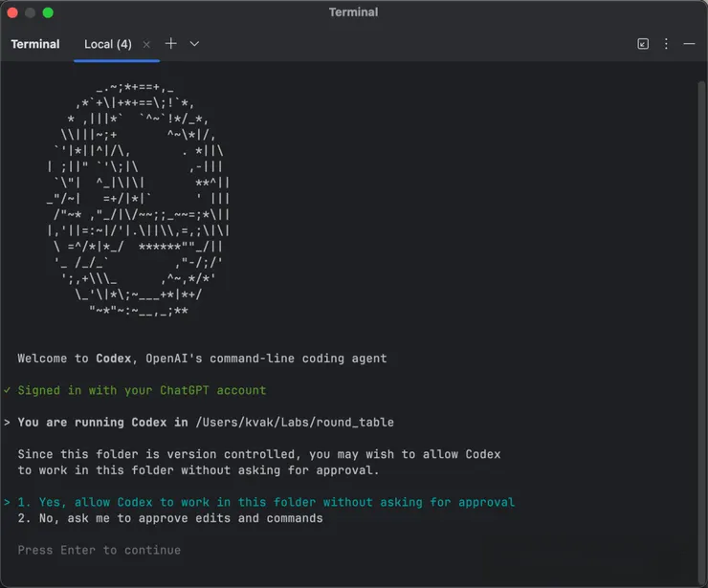This screenshot has width=708, height=588.
Task: Click the /Users/kvak/Labs/round_table path
Action: (295, 423)
